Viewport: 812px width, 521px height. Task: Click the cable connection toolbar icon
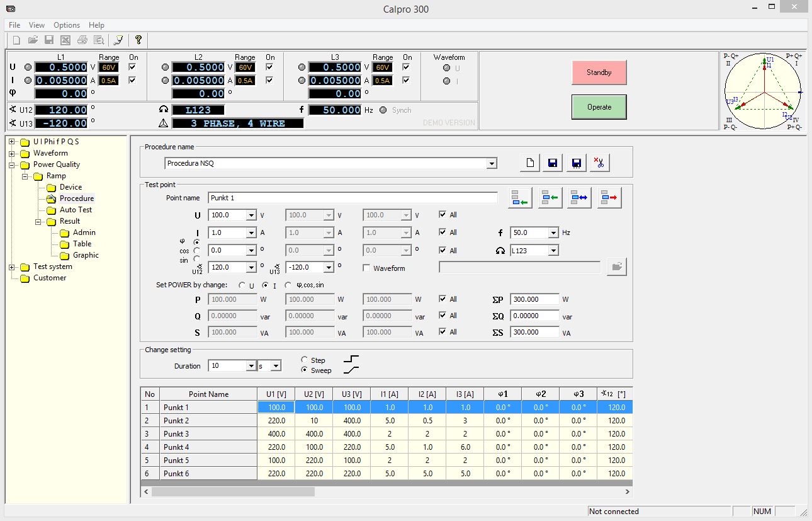[118, 40]
